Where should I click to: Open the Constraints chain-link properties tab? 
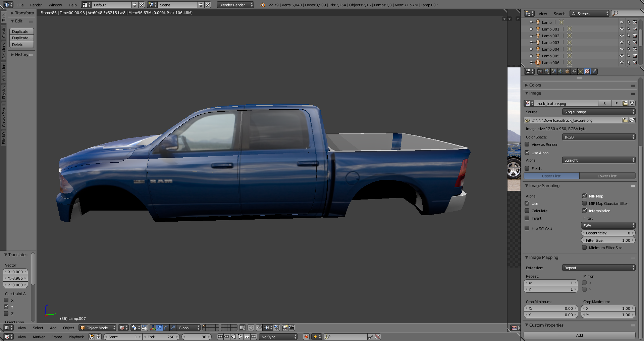[x=574, y=71]
